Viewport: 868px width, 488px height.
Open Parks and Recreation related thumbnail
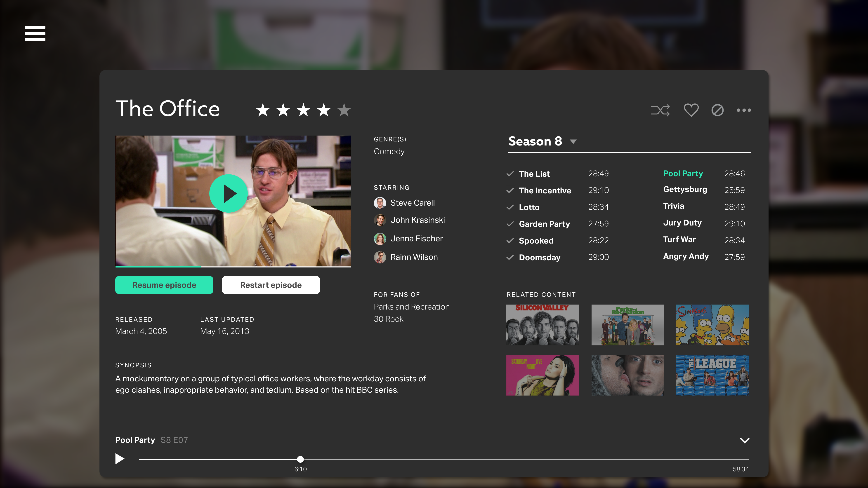pos(627,325)
